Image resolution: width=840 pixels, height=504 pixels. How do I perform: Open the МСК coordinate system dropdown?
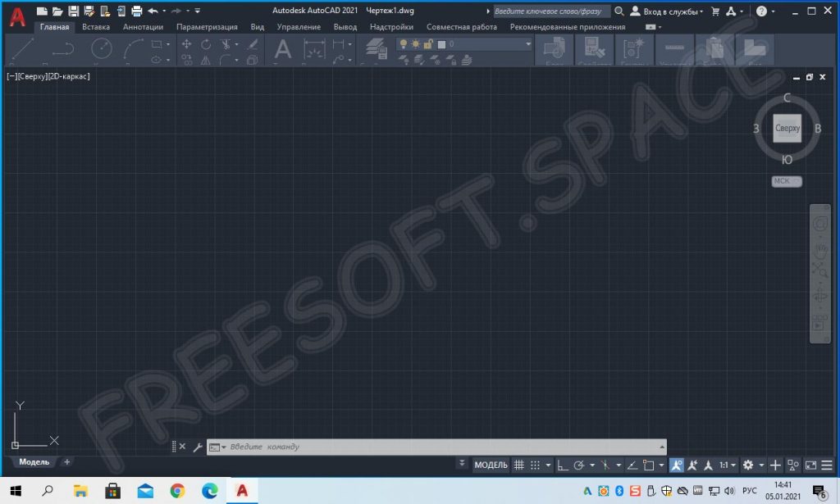pos(787,181)
